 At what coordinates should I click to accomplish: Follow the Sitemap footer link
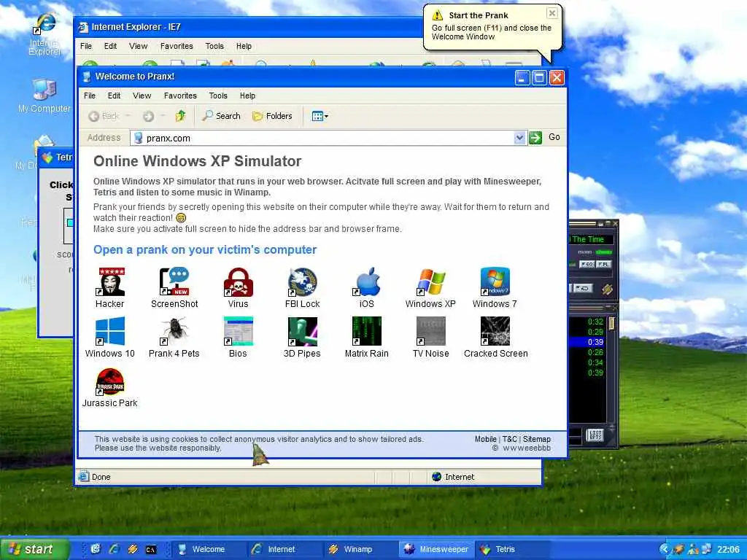pyautogui.click(x=537, y=439)
